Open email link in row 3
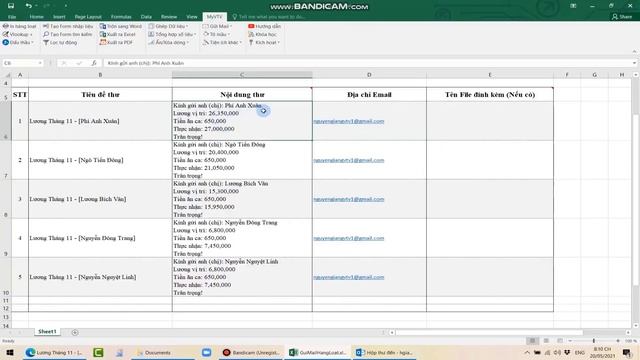640x360 pixels. tap(349, 199)
